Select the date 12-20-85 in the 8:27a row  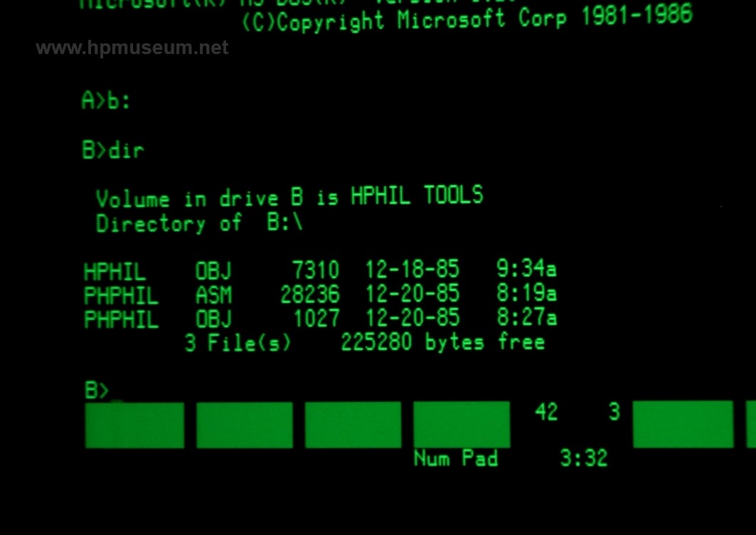[412, 317]
